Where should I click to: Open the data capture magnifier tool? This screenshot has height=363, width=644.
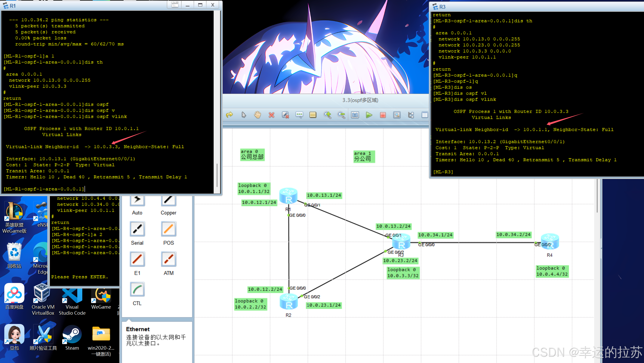click(x=397, y=115)
